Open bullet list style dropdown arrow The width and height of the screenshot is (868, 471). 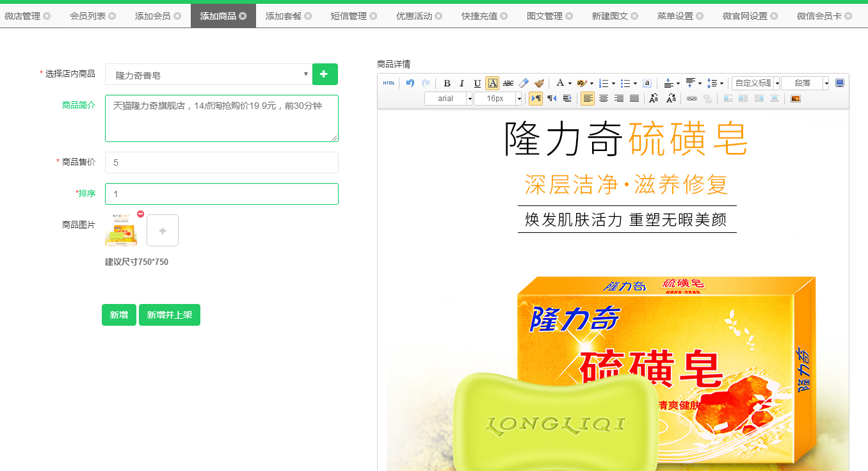635,83
